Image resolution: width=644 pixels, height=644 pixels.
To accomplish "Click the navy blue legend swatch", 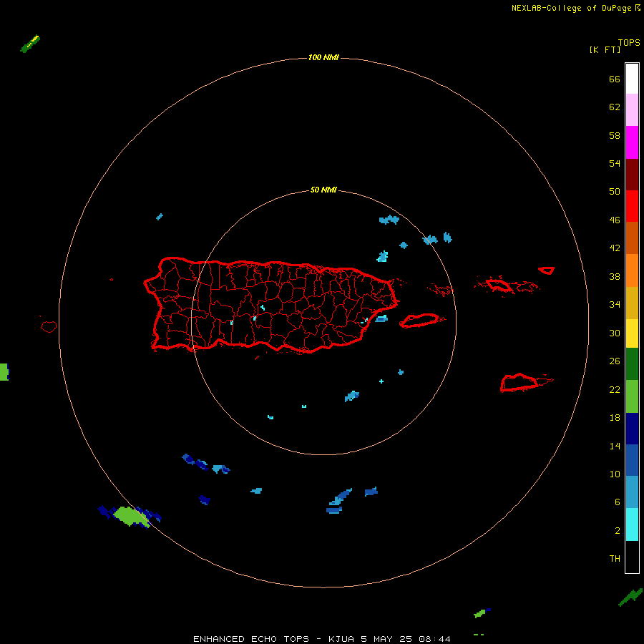I will (x=632, y=429).
